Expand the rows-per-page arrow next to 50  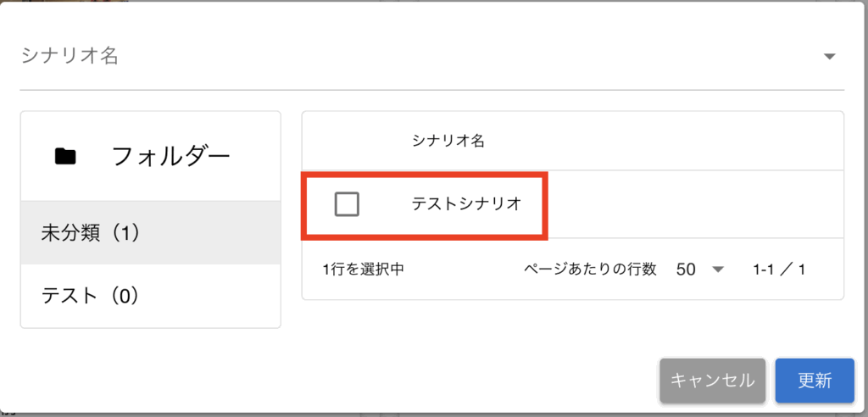pyautogui.click(x=718, y=270)
